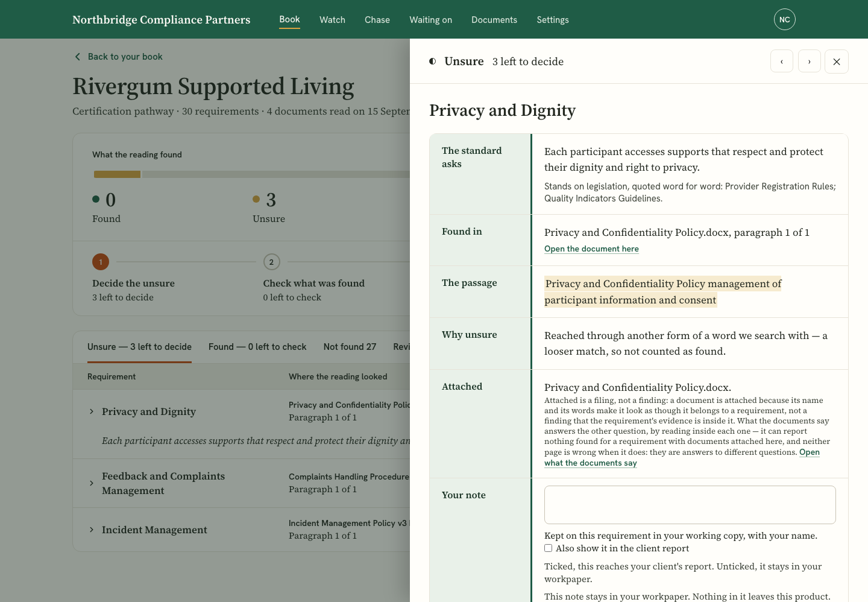Screen dimensions: 868x602
Task: Switch to 'Found — 0 left to check' tab
Action: (x=257, y=347)
